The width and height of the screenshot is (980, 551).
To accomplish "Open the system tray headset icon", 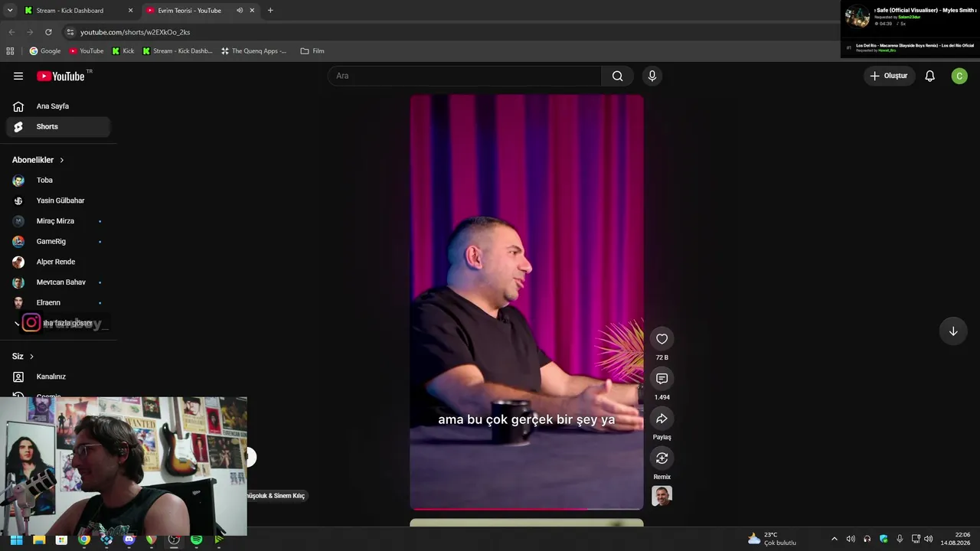I will [867, 539].
